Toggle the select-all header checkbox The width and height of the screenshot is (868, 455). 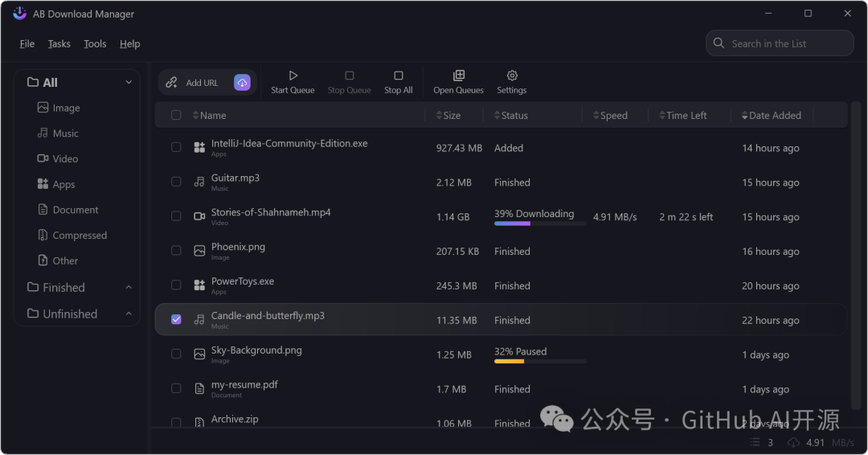point(176,115)
